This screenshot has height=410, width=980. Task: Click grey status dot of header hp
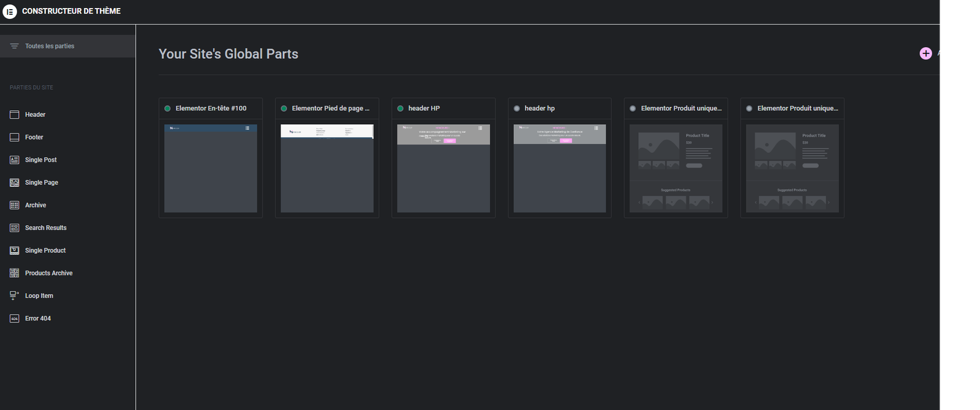click(516, 108)
